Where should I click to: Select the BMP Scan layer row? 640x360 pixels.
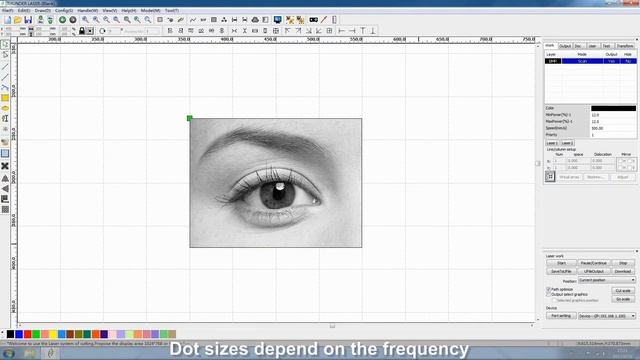pos(590,61)
